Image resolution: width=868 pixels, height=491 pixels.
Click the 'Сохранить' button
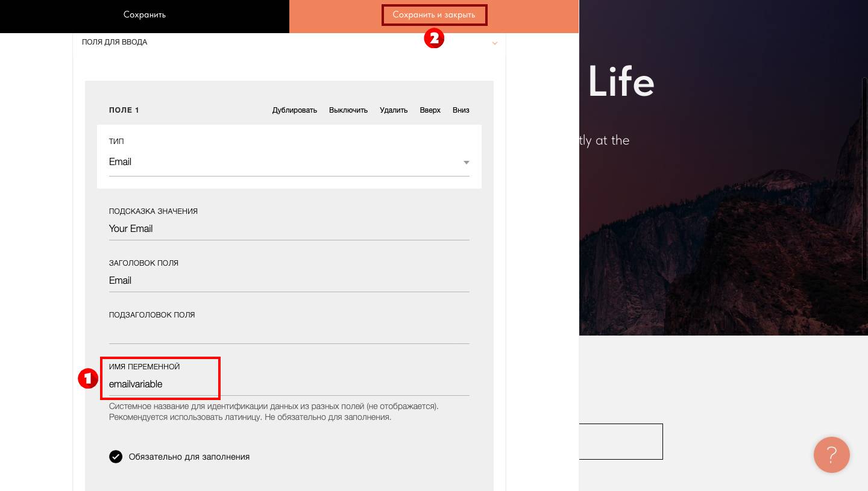pos(145,15)
